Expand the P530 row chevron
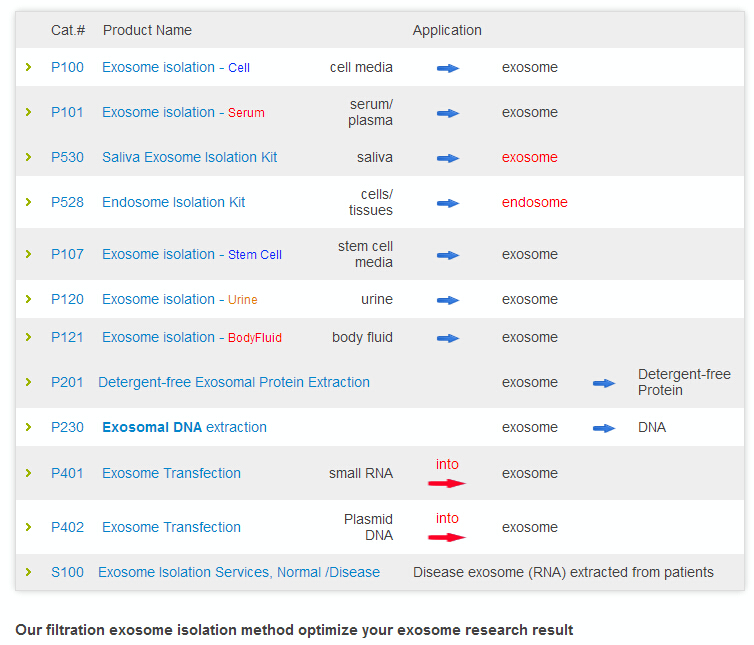754x645 pixels. click(28, 157)
